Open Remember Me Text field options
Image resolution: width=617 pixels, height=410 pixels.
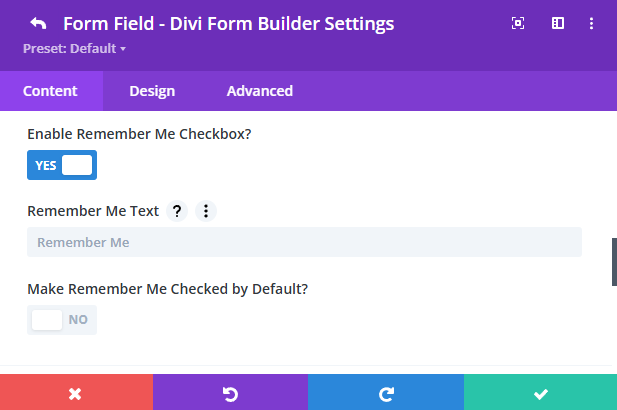pyautogui.click(x=205, y=211)
